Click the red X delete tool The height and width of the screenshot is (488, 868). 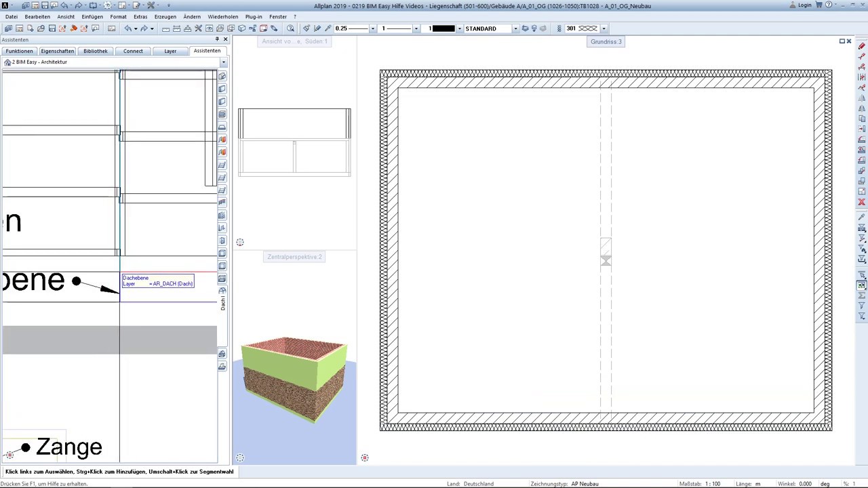click(862, 202)
